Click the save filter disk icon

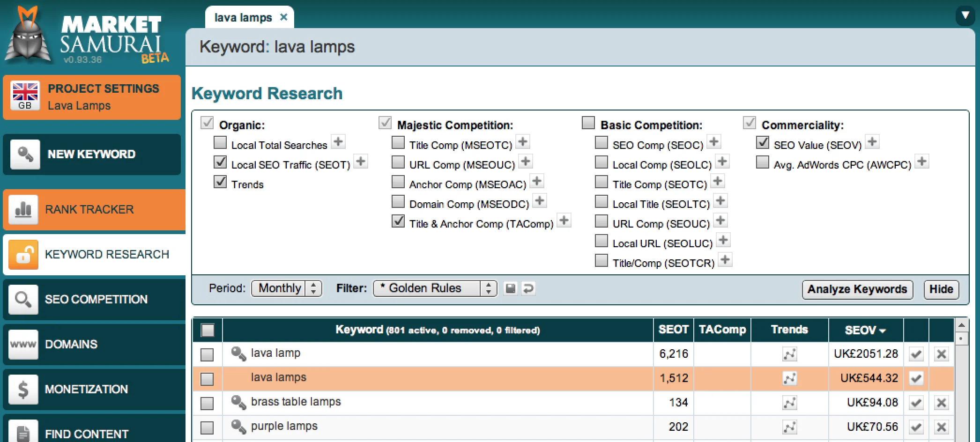click(510, 288)
